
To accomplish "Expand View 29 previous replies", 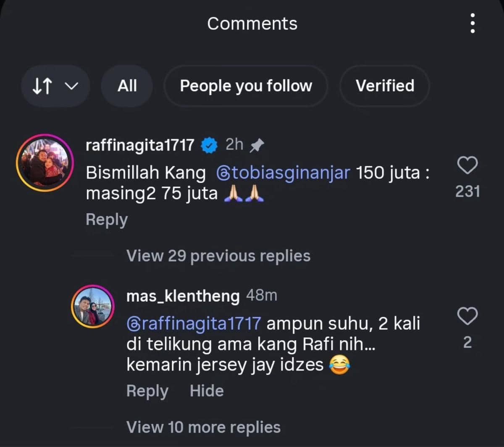I will point(218,255).
